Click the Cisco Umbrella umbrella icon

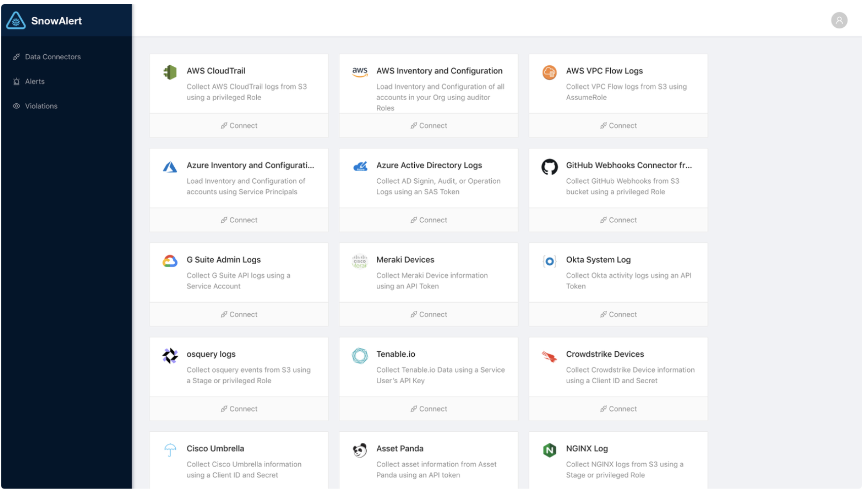170,449
